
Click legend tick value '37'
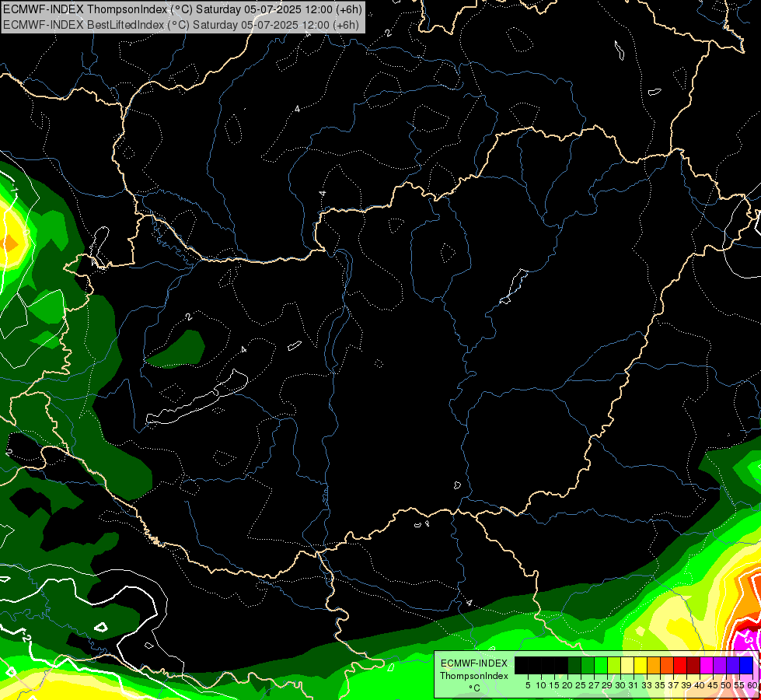coord(673,685)
